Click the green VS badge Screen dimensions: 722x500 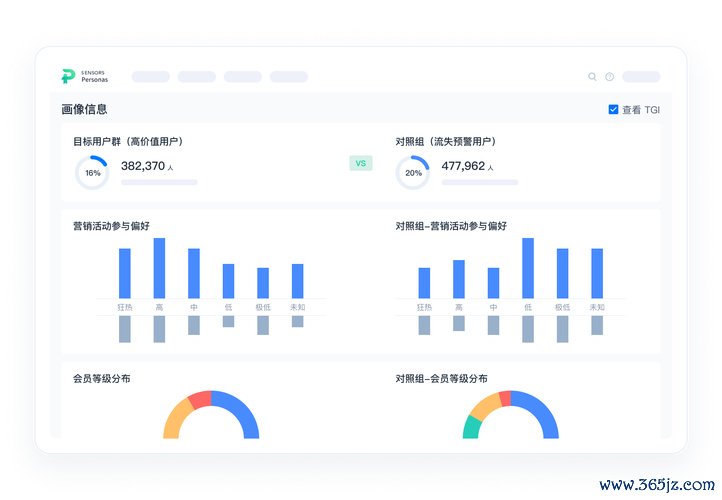[x=361, y=163]
